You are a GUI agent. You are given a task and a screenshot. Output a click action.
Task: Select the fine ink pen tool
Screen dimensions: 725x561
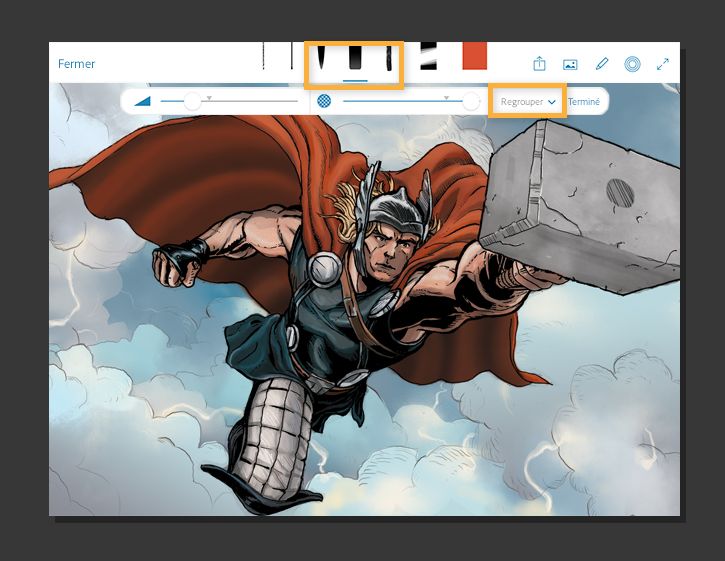(291, 56)
